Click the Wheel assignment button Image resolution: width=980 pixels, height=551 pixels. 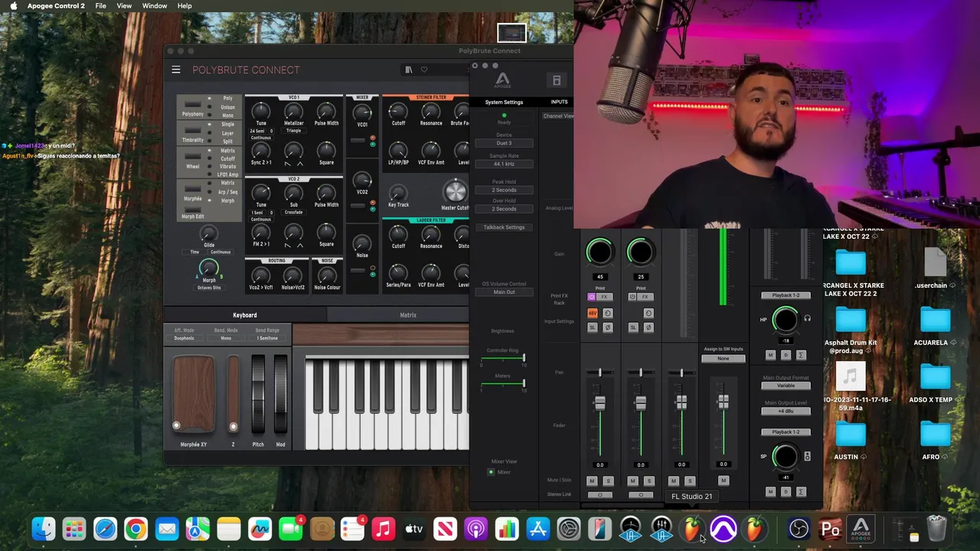[193, 157]
